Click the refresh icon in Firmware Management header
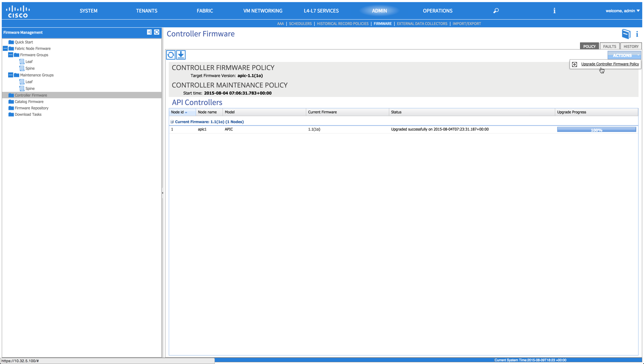Viewport: 644px width, 364px height. click(157, 32)
